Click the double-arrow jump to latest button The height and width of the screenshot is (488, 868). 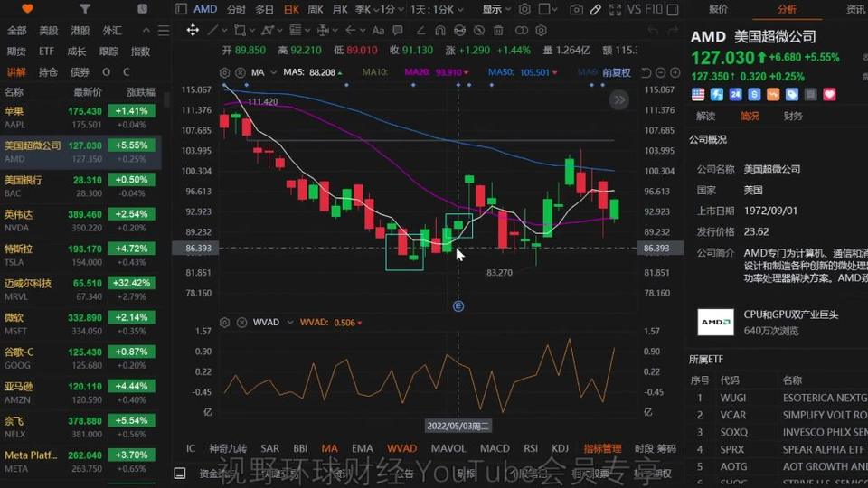(618, 100)
